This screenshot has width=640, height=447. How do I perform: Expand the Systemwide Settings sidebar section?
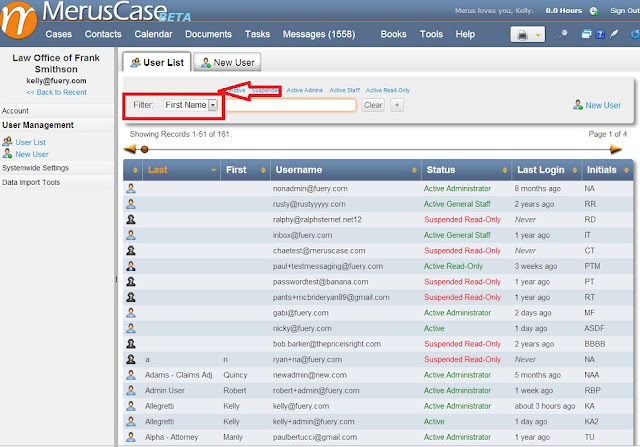(57, 168)
